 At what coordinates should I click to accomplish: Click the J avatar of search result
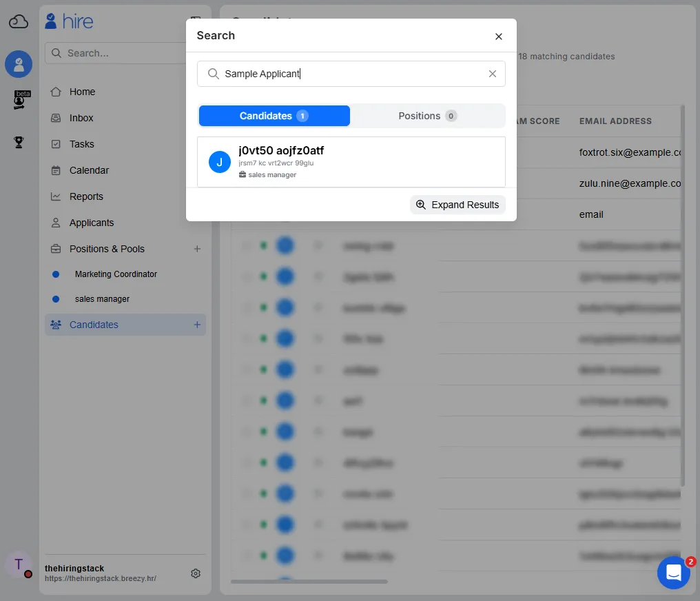coord(220,162)
